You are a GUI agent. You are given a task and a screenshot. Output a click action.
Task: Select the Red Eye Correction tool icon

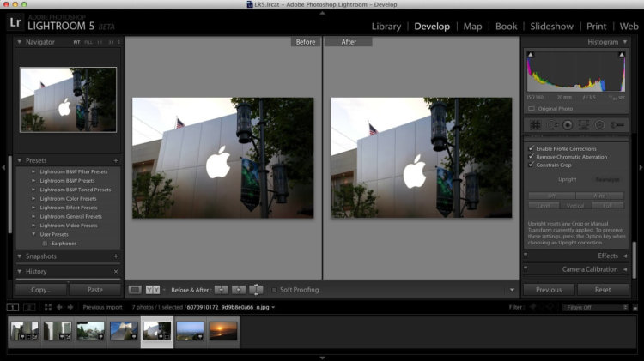(568, 124)
